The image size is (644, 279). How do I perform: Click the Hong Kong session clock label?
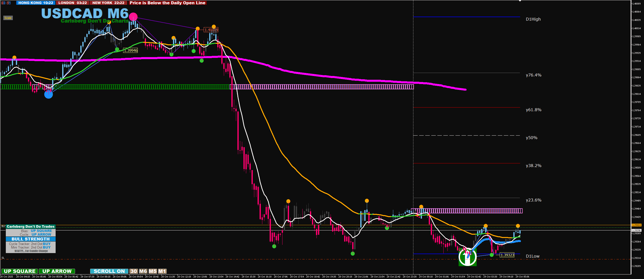click(36, 3)
